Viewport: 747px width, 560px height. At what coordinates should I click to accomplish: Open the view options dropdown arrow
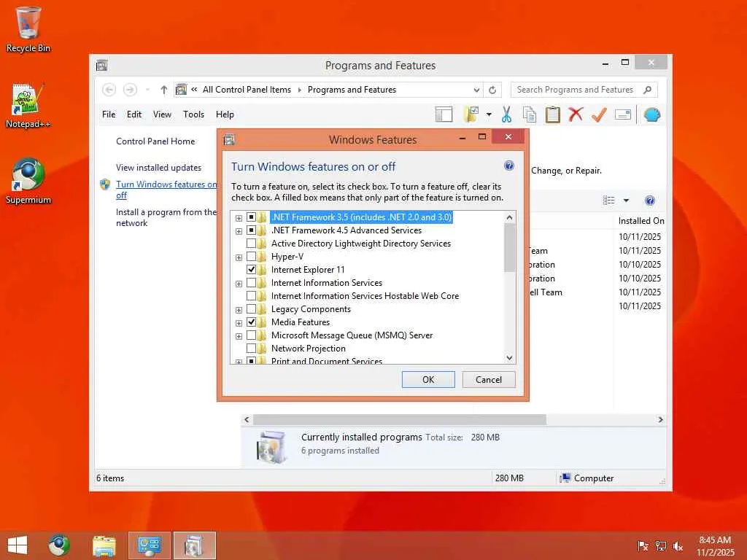[x=626, y=201]
